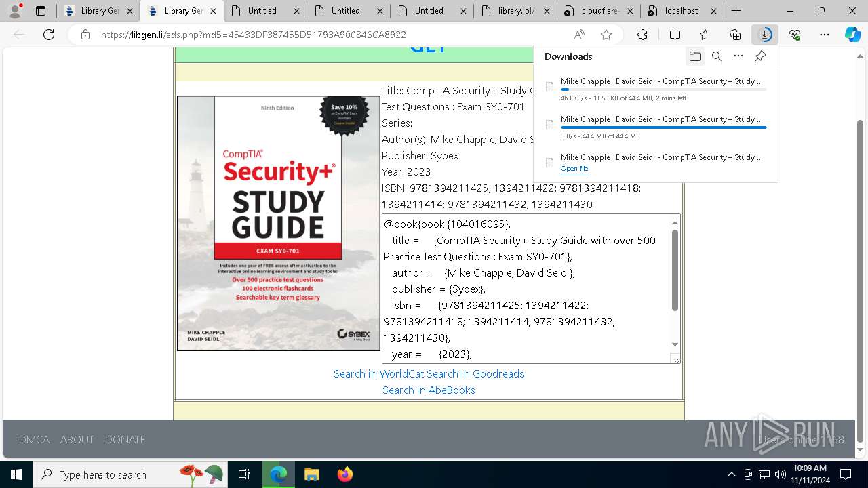The width and height of the screenshot is (868, 488).
Task: Open File Explorer from taskbar
Action: click(x=311, y=474)
